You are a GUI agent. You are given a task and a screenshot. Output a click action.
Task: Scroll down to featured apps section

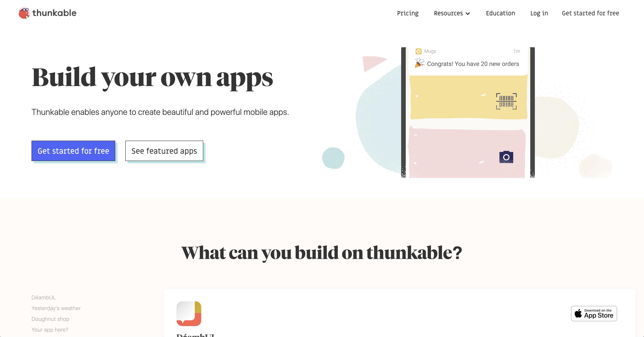(x=164, y=150)
